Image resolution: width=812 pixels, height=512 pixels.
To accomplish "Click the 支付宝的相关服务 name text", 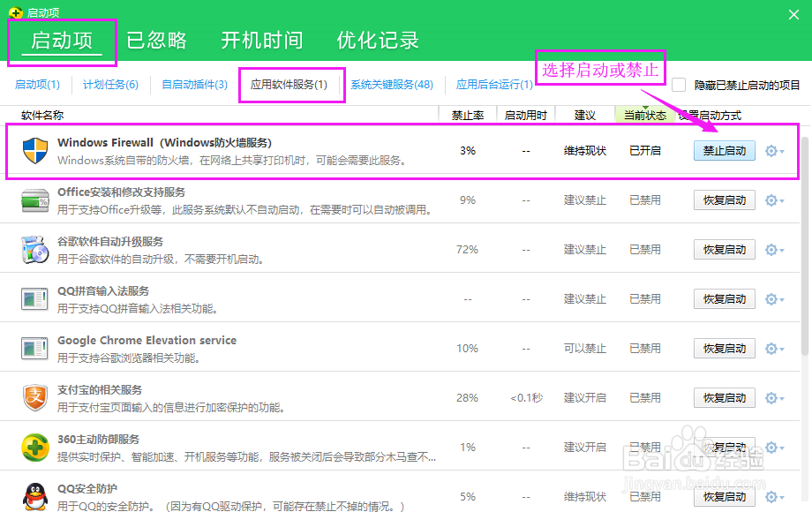I will [100, 390].
